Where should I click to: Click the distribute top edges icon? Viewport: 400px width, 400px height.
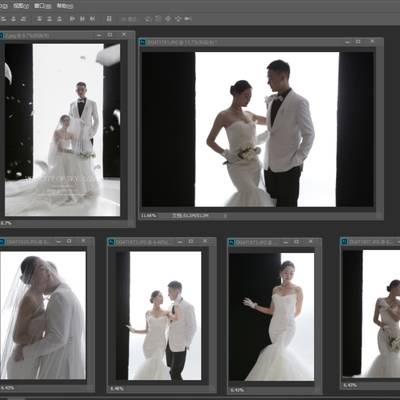tap(39, 19)
